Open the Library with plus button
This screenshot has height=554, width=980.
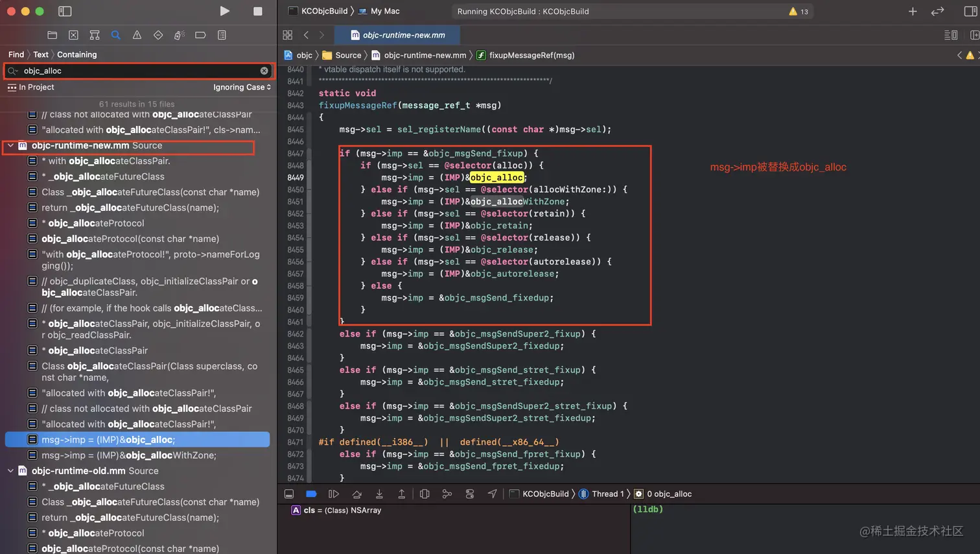(x=913, y=11)
